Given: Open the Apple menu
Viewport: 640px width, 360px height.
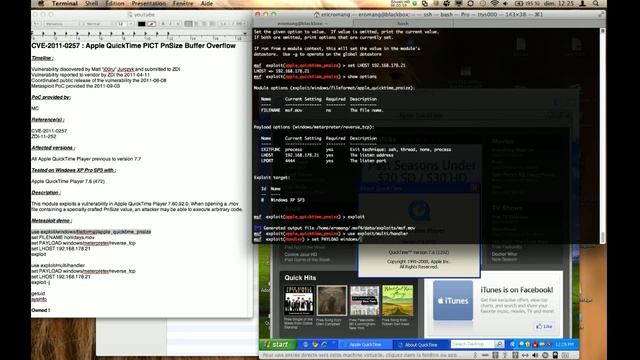Looking at the screenshot, I should point(40,4).
